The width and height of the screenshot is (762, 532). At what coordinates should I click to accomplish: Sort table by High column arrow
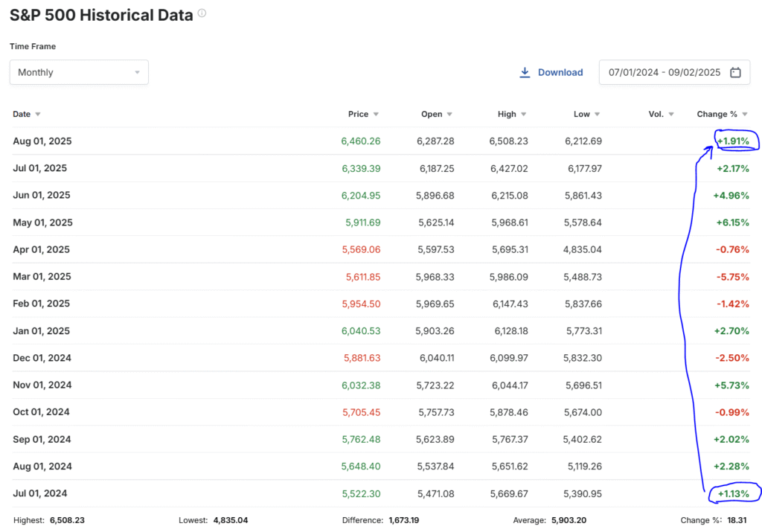[523, 114]
